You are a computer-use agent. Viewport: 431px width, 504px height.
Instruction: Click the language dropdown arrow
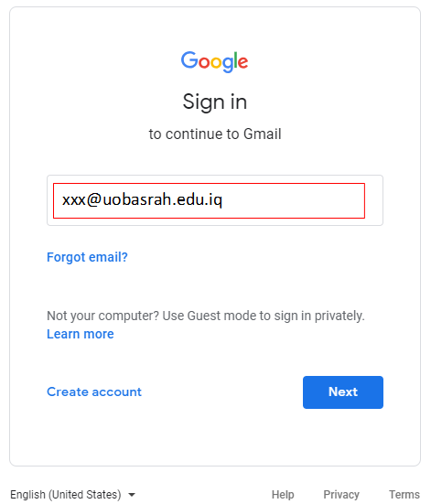tap(132, 495)
